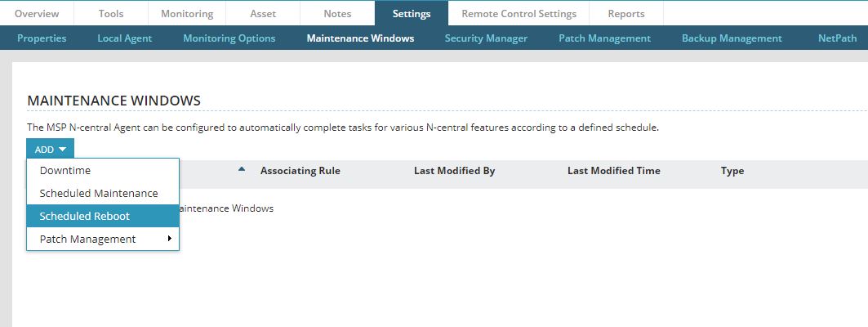The height and width of the screenshot is (327, 868).
Task: Switch to the Overview tab
Action: (37, 14)
